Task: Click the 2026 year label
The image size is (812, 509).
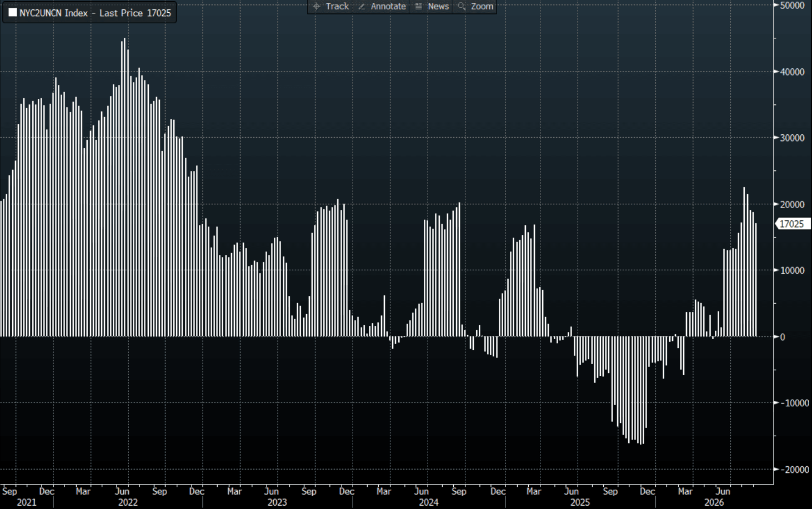Action: (714, 502)
